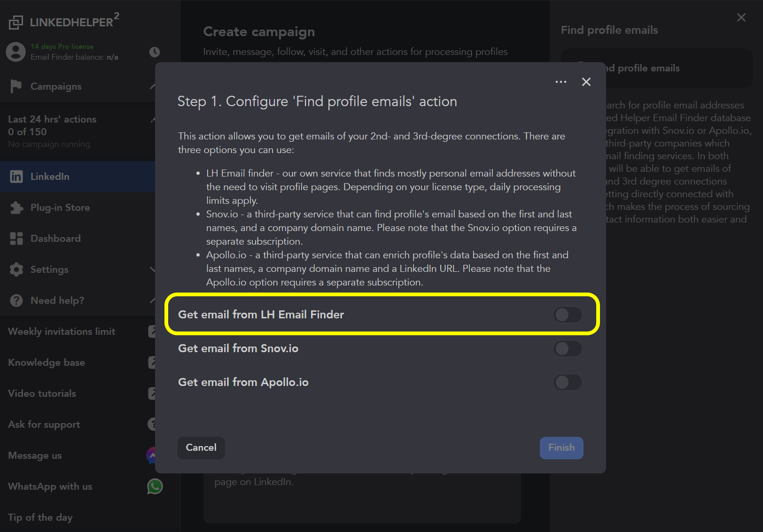Click the Get email from Snov.io label

238,348
